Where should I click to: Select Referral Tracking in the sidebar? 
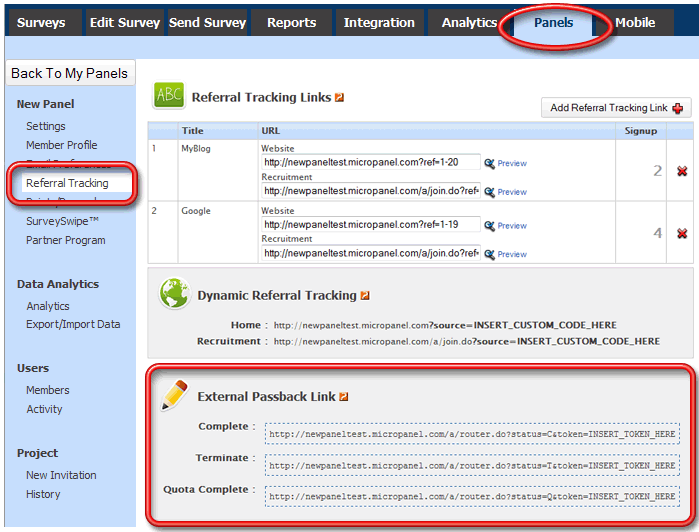point(67,183)
